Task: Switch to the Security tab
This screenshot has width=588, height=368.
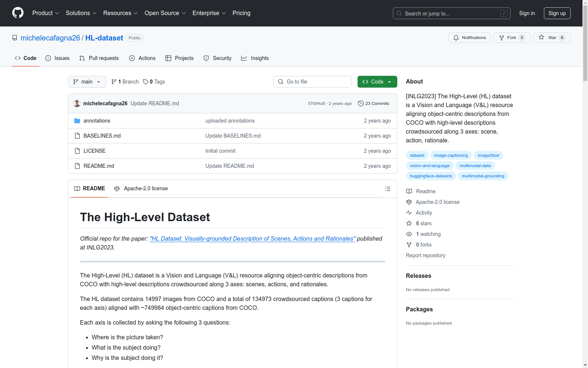Action: [x=218, y=58]
